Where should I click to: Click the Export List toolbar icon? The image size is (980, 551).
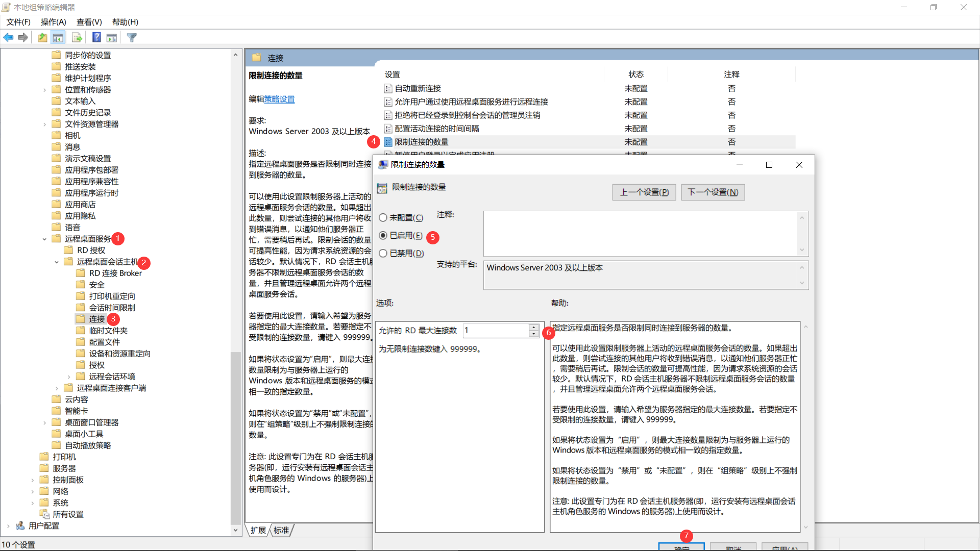(x=77, y=37)
